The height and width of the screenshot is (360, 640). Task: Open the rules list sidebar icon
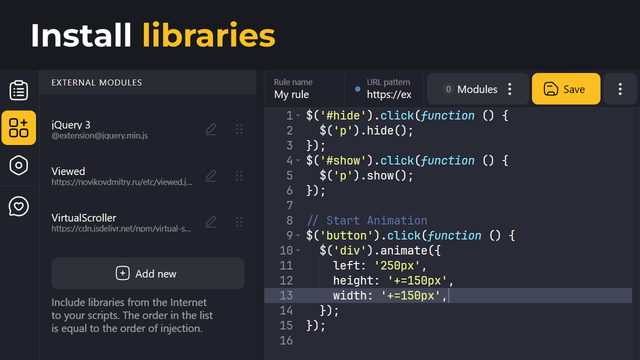tap(19, 90)
